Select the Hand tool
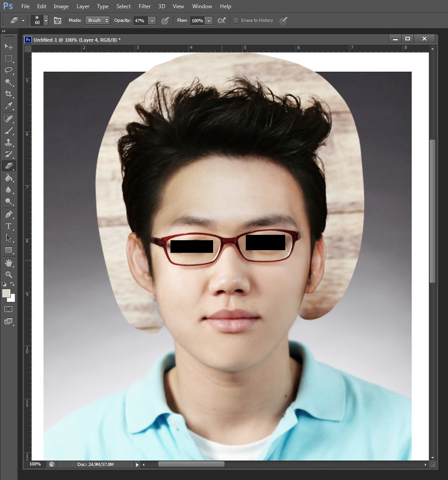This screenshot has height=480, width=448. tap(8, 263)
